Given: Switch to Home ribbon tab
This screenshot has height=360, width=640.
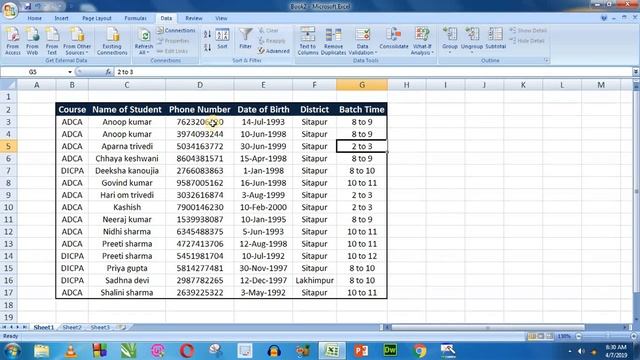Looking at the screenshot, I should (34, 18).
